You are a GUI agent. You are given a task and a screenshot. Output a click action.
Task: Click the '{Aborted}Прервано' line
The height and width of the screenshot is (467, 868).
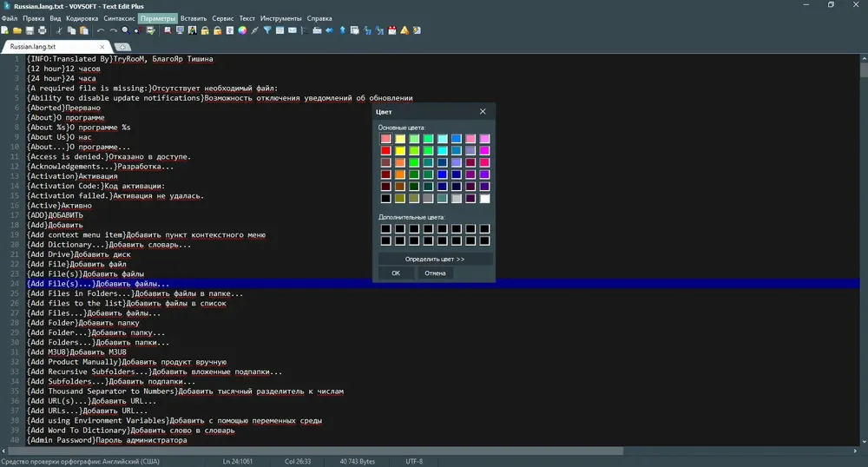pos(63,108)
